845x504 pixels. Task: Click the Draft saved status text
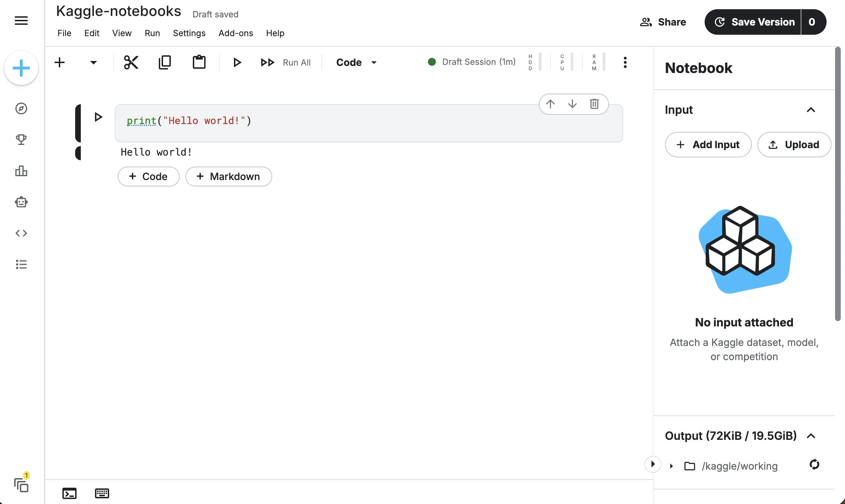click(x=216, y=15)
